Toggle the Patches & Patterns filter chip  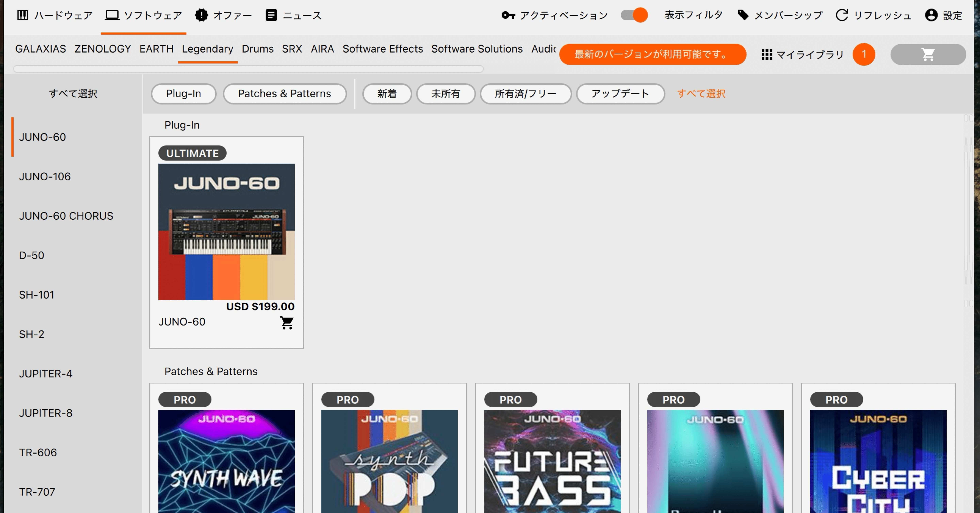[x=285, y=94]
